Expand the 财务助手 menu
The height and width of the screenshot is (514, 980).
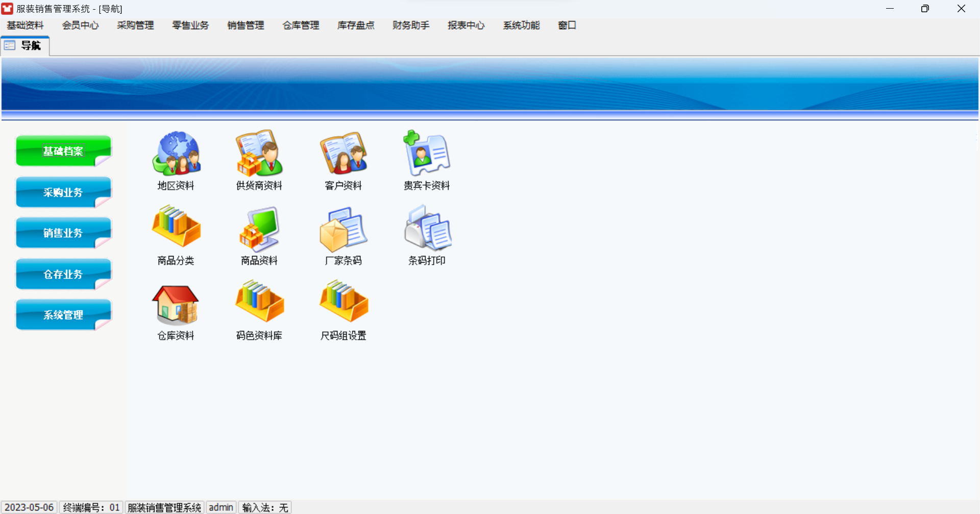click(x=410, y=25)
